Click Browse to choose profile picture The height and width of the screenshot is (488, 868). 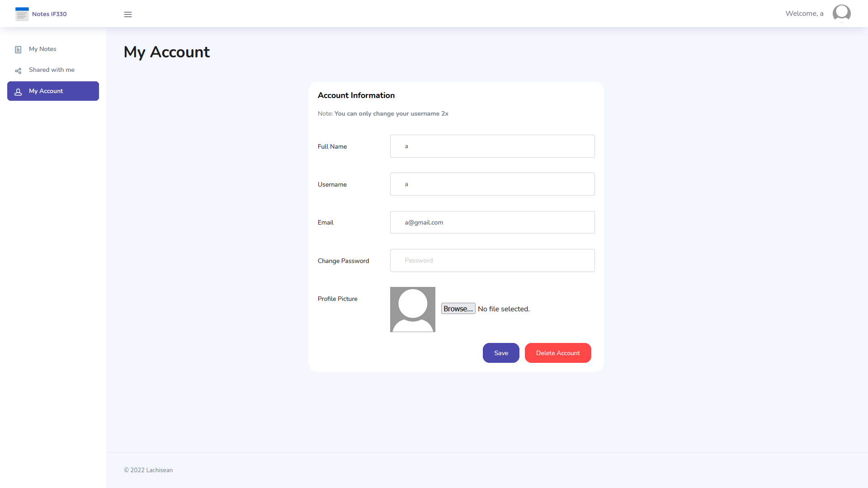click(458, 309)
